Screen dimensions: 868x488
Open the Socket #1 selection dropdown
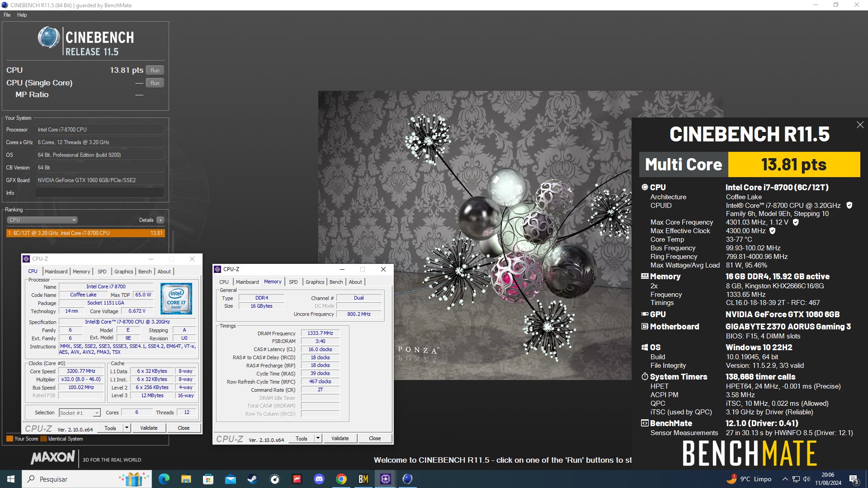point(80,413)
